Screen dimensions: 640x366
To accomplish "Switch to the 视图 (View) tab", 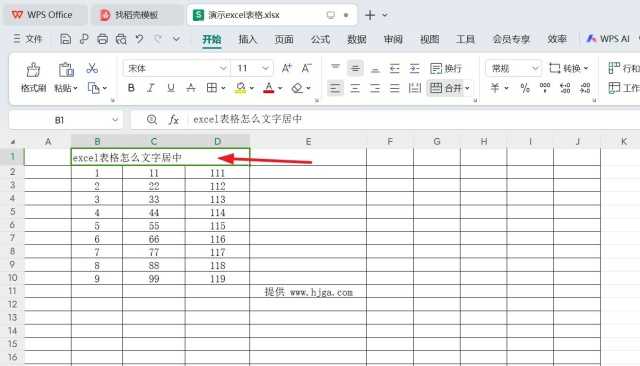I will [x=430, y=39].
